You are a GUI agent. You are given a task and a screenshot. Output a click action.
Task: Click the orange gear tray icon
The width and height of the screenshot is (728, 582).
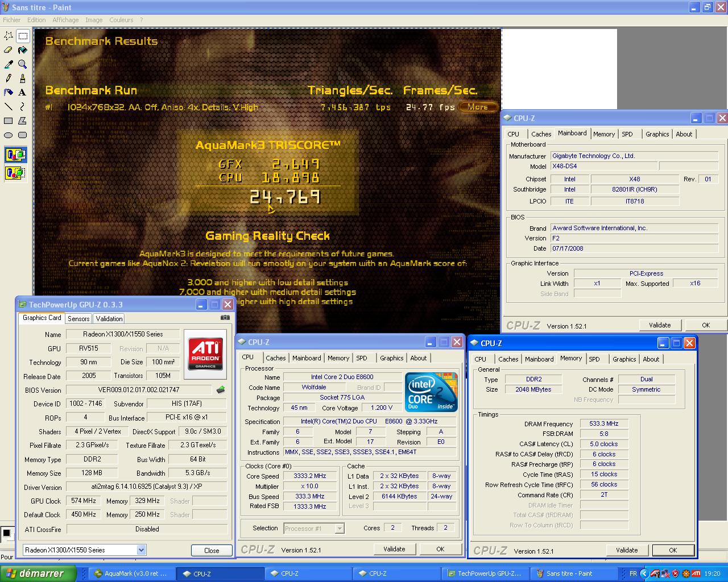pyautogui.click(x=686, y=573)
